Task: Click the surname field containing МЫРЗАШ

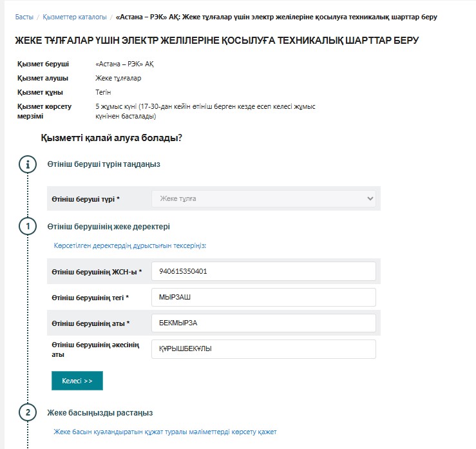Action: (263, 297)
